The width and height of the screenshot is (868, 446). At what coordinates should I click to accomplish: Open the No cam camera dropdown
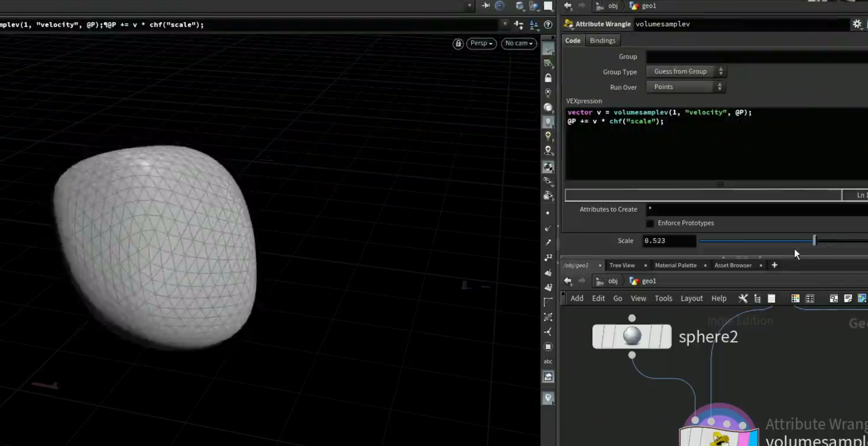[519, 44]
